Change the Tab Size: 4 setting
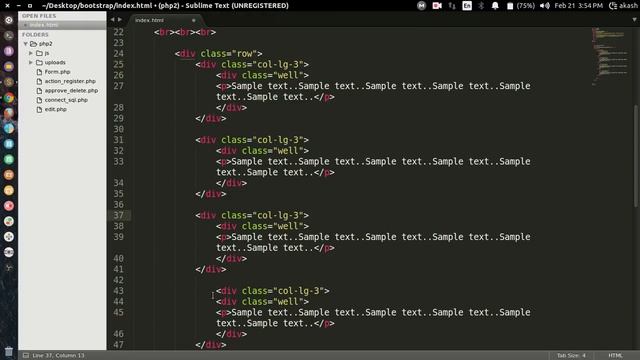The width and height of the screenshot is (640, 360). click(x=571, y=356)
